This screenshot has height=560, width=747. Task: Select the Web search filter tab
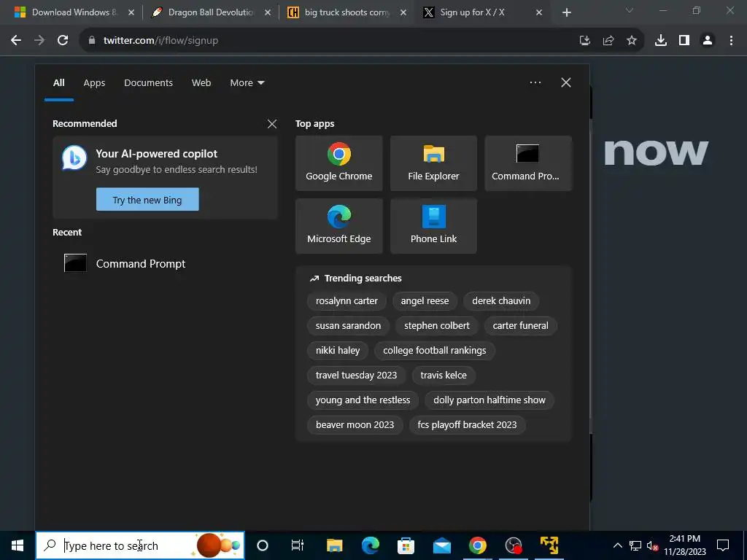[201, 83]
